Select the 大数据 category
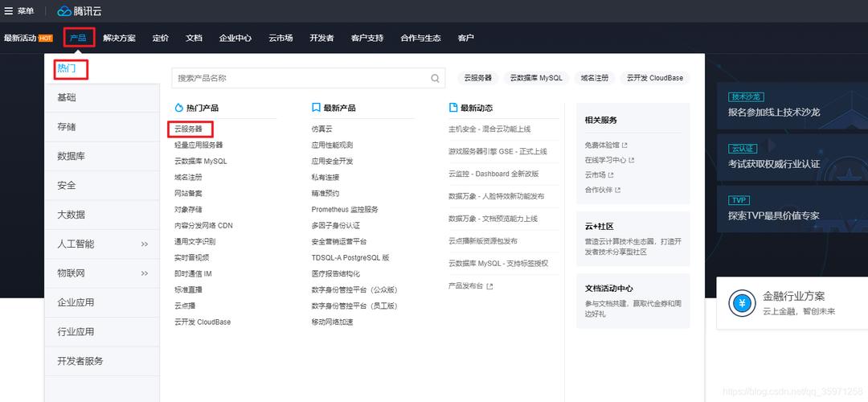 click(x=102, y=215)
